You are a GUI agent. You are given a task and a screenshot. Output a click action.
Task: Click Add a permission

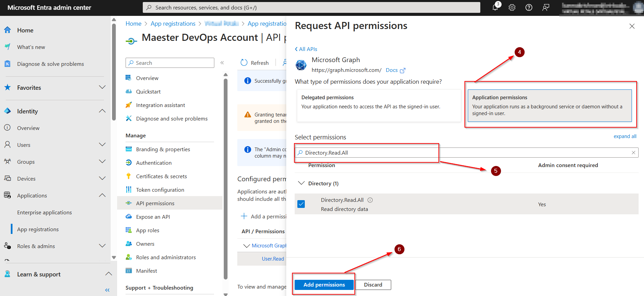(264, 216)
